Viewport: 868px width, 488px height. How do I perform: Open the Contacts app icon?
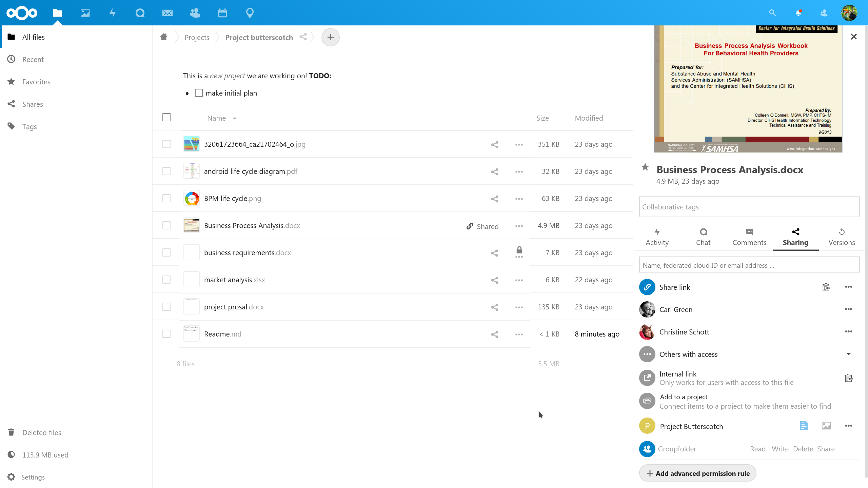195,13
